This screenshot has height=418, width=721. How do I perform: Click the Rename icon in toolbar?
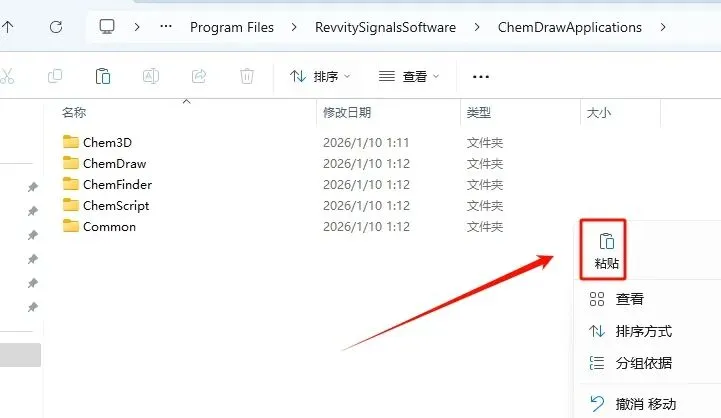coord(151,76)
